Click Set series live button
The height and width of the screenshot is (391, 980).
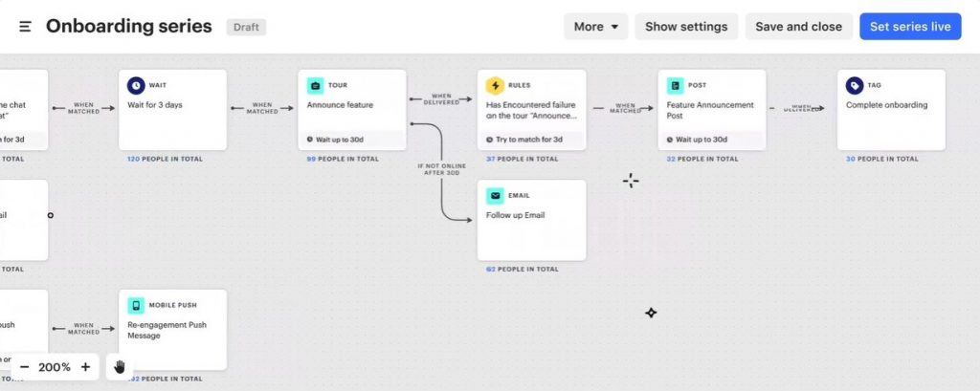tap(909, 27)
